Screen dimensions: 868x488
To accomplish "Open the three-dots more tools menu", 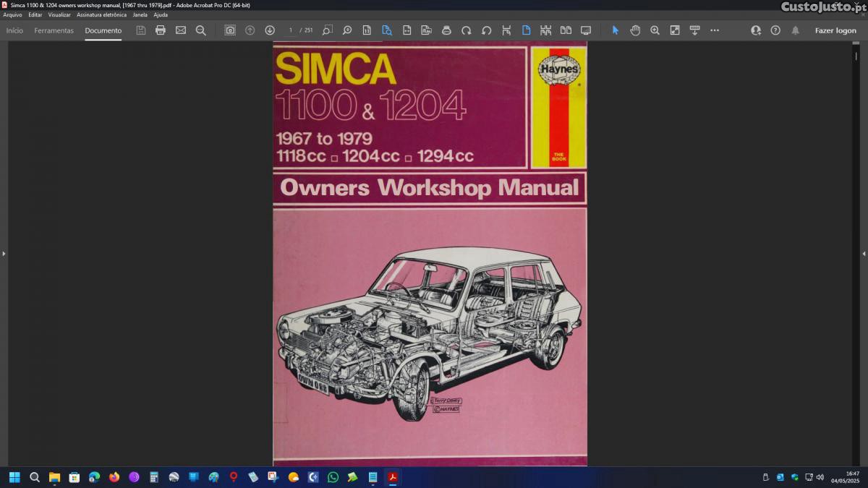I will [715, 30].
